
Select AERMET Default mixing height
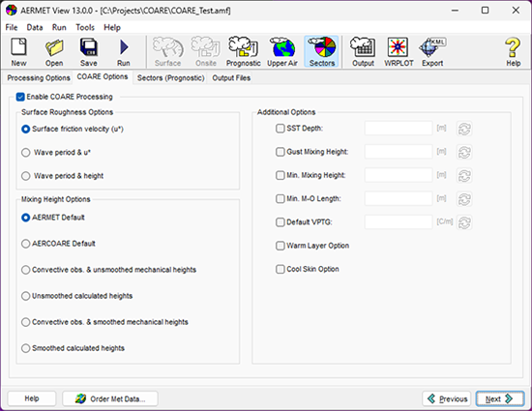[x=25, y=218]
